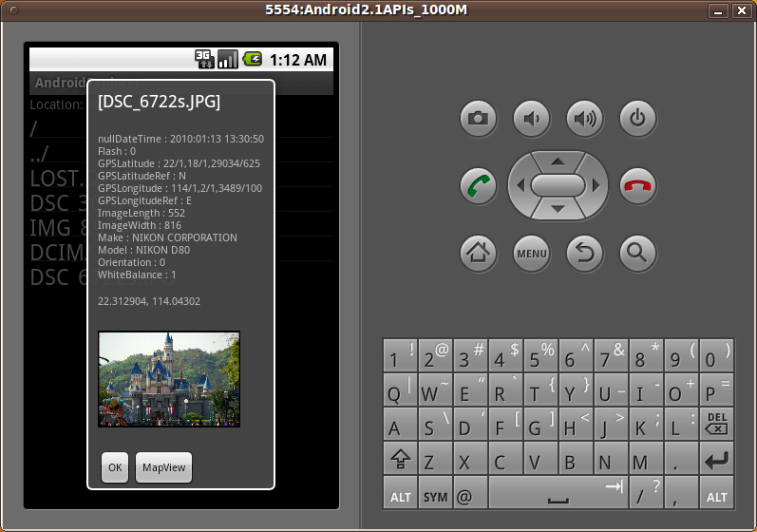Image resolution: width=757 pixels, height=532 pixels.
Task: Click the Z key
Action: 435,459
